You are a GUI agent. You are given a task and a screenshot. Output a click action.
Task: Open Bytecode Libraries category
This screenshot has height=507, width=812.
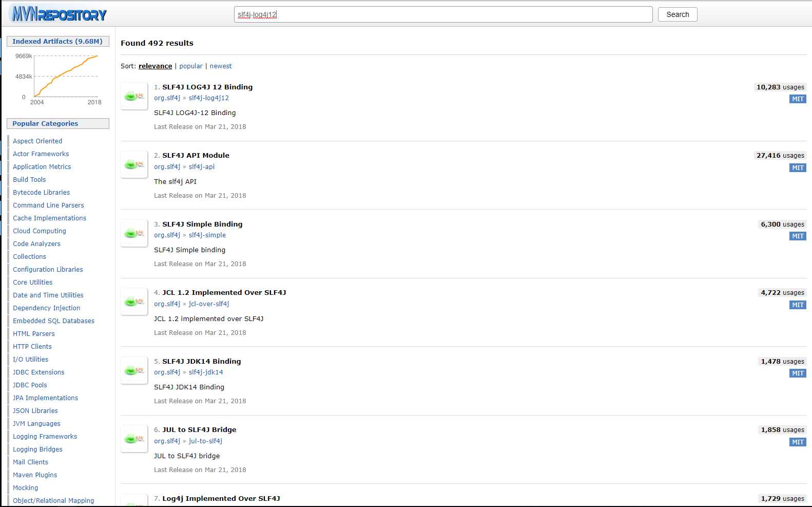[41, 193]
